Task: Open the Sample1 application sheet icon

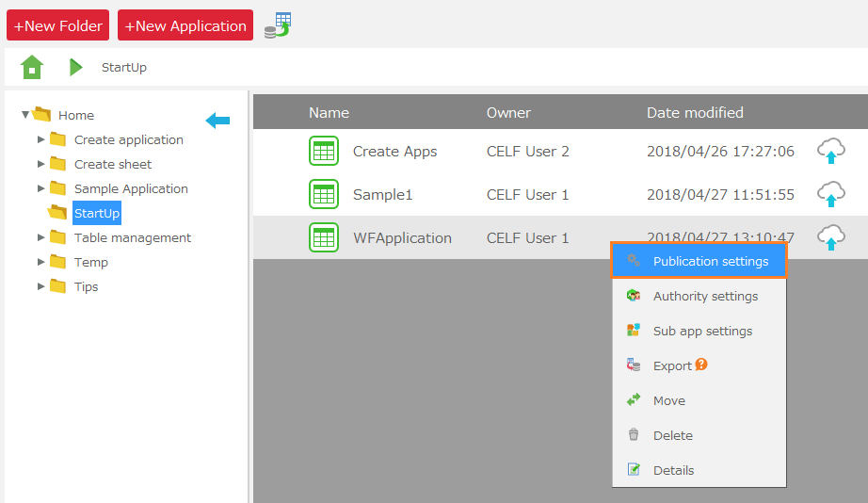Action: (324, 194)
